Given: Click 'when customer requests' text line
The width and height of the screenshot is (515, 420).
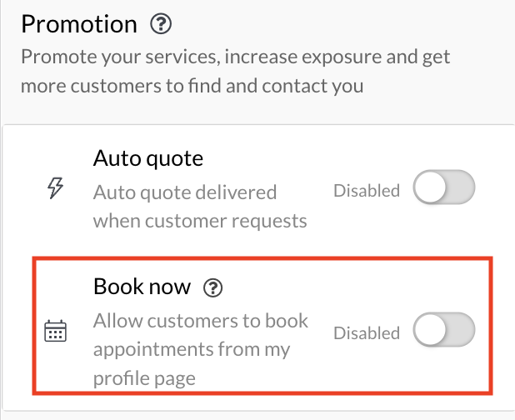Looking at the screenshot, I should coord(200,221).
